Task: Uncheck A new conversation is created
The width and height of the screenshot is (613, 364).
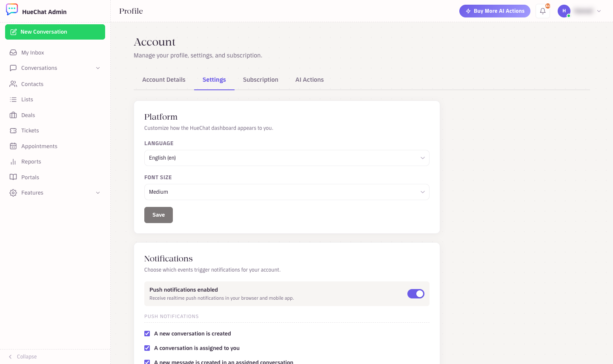Action: click(147, 333)
